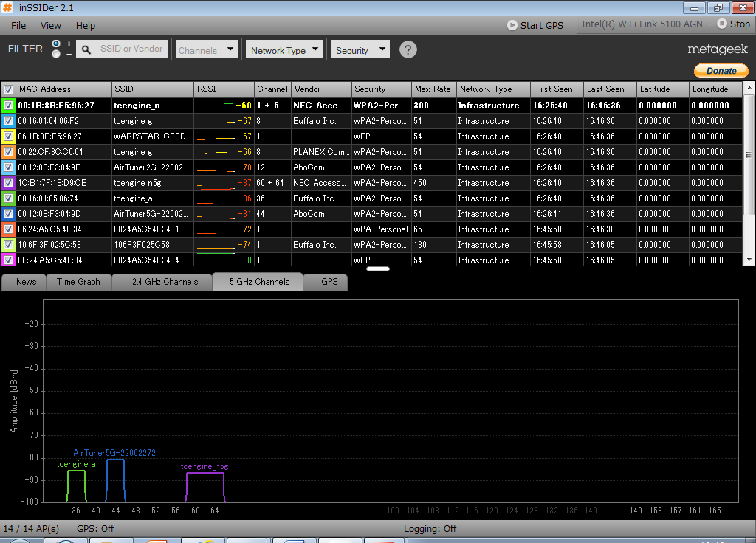This screenshot has height=543, width=756.
Task: Toggle checkbox for 0024A5C54F34-1 row
Action: (x=8, y=229)
